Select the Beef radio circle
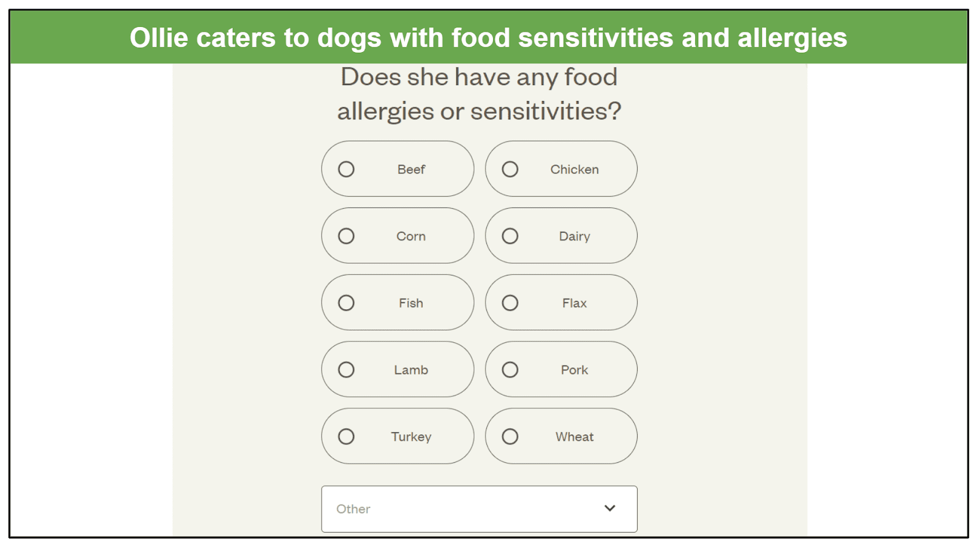This screenshot has width=980, height=551. pos(346,169)
